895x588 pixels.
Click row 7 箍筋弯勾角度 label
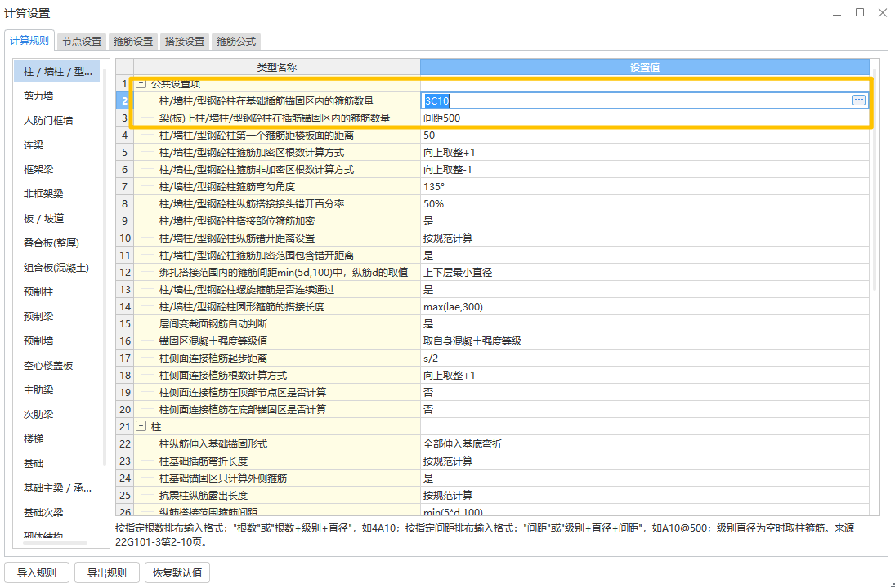click(226, 186)
